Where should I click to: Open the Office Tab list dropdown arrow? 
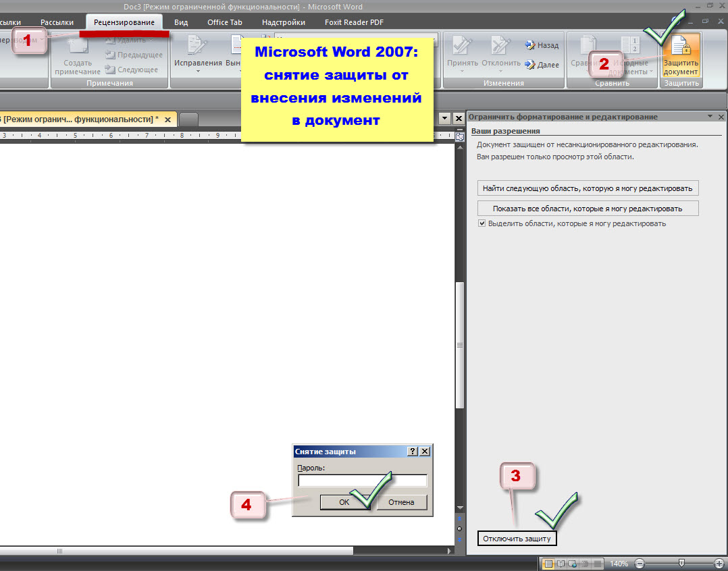(x=445, y=118)
